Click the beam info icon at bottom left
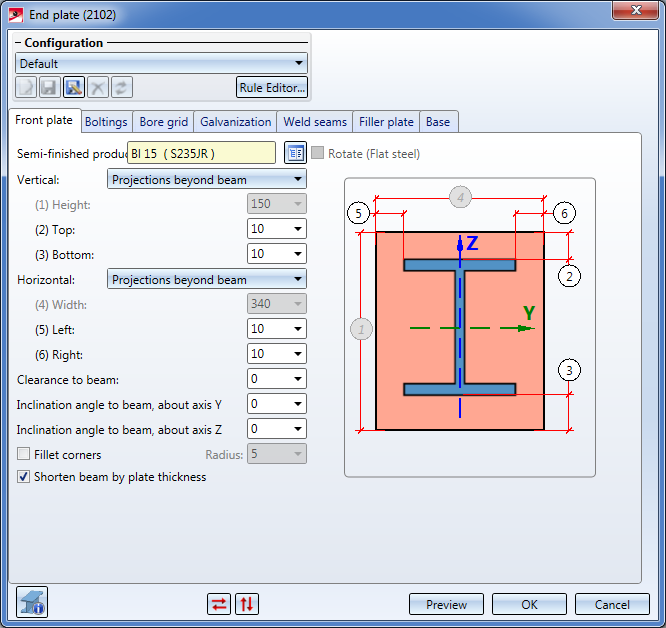This screenshot has height=628, width=666. pos(32,602)
